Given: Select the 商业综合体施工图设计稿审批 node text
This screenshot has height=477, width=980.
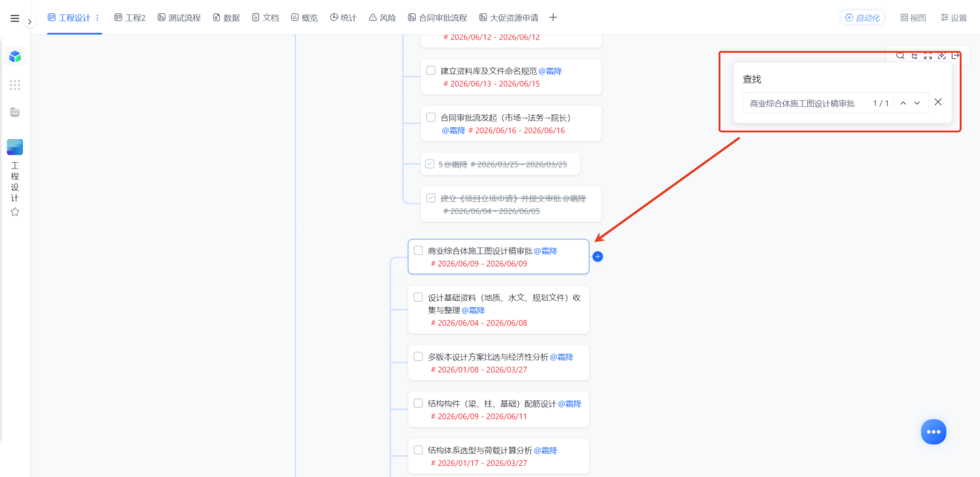Looking at the screenshot, I should tap(480, 251).
